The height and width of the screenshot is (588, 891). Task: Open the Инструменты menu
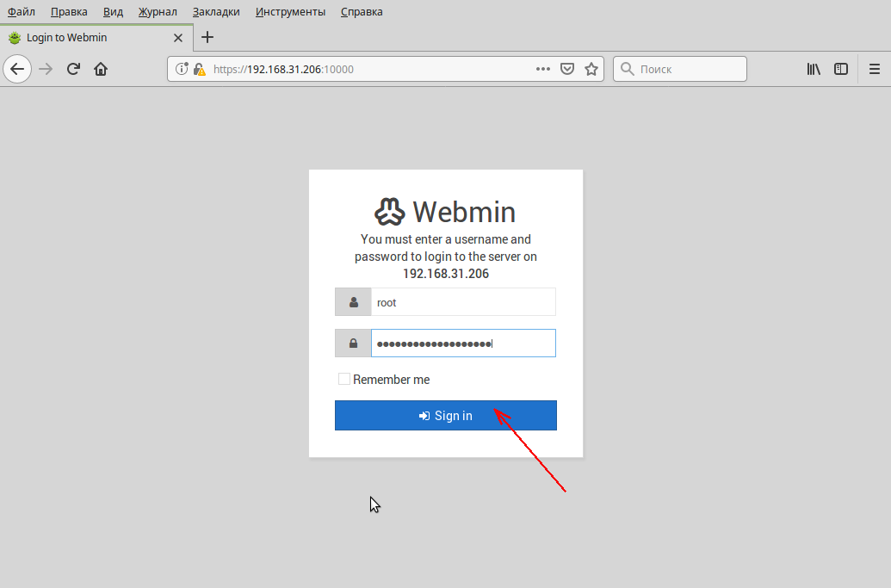(x=290, y=12)
